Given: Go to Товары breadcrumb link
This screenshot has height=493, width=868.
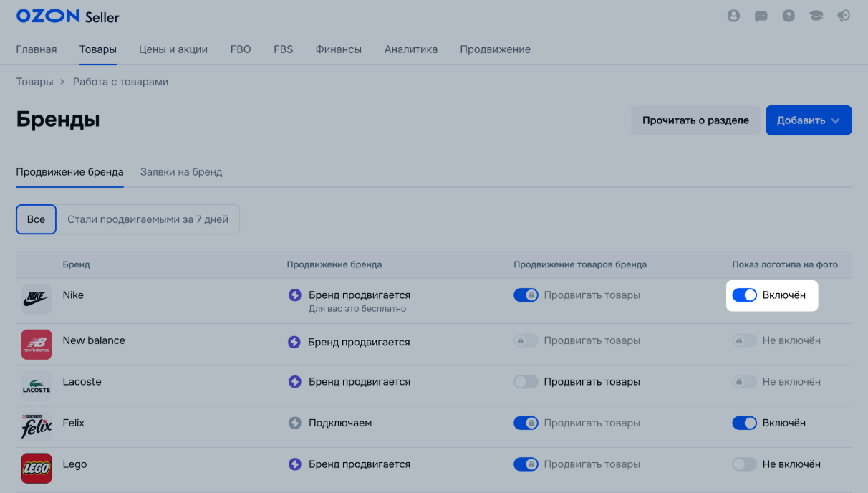Looking at the screenshot, I should pyautogui.click(x=34, y=82).
